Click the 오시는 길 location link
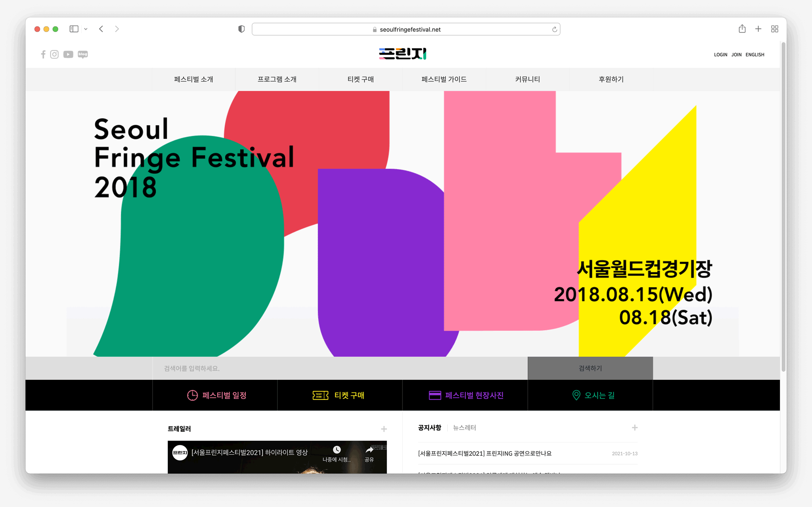Screen dimensions: 812x507 593,395
